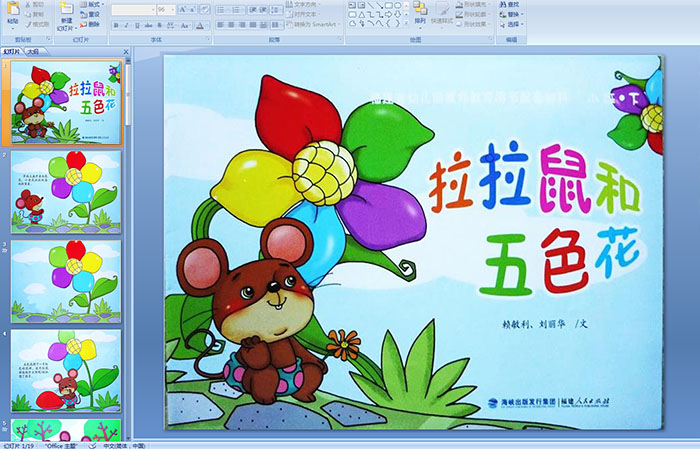The width and height of the screenshot is (700, 449).
Task: Select the down arrow shape
Action: pos(397,15)
